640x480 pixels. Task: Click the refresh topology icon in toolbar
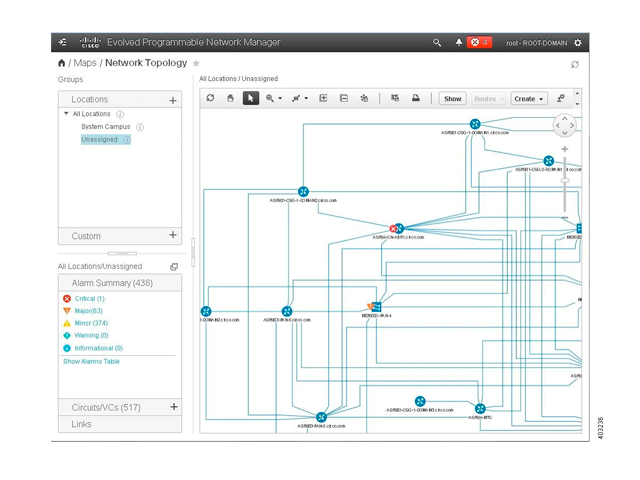210,99
